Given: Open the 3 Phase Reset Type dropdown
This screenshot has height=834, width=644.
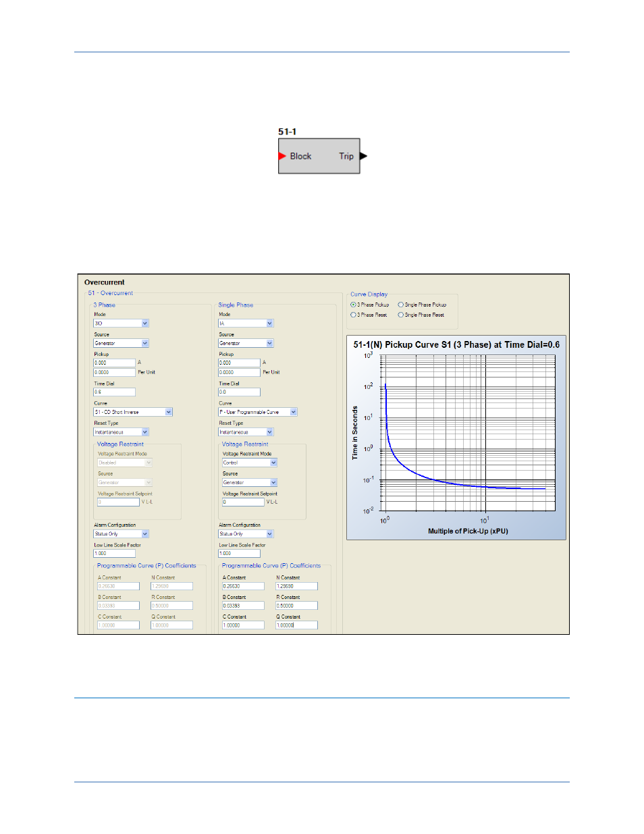Looking at the screenshot, I should tap(121, 432).
